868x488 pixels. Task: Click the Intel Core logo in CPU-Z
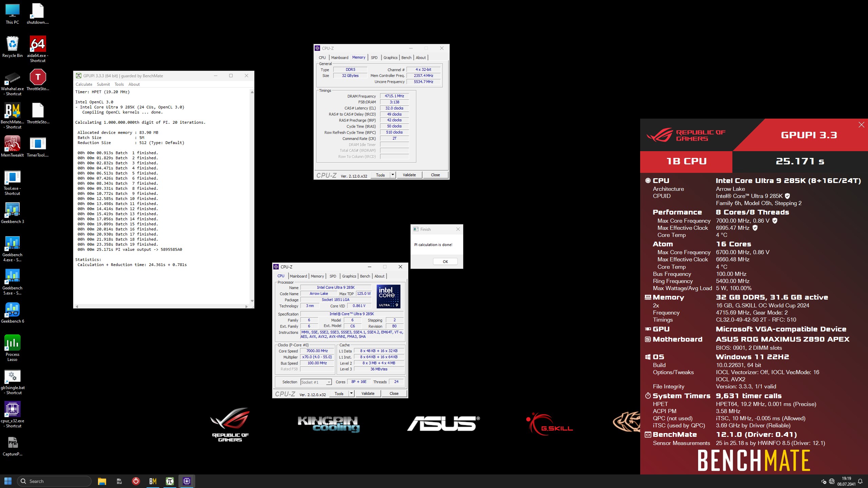coord(388,297)
